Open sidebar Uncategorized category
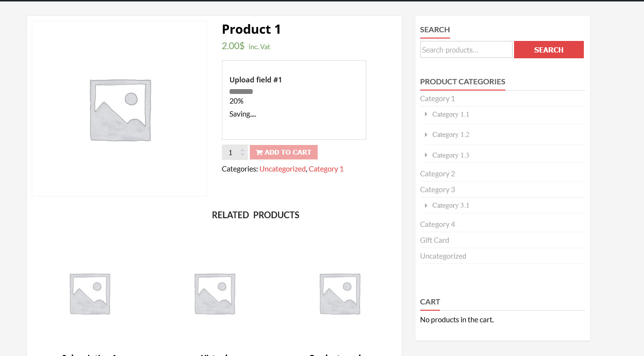644x356 pixels. coord(443,256)
